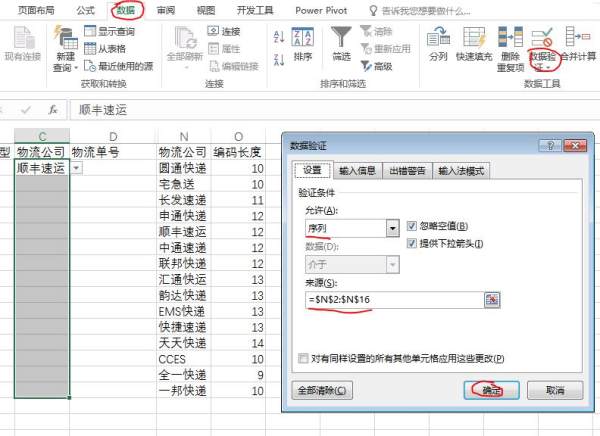This screenshot has height=436, width=600.
Task: Open the Power Pivot tab
Action: [x=321, y=10]
